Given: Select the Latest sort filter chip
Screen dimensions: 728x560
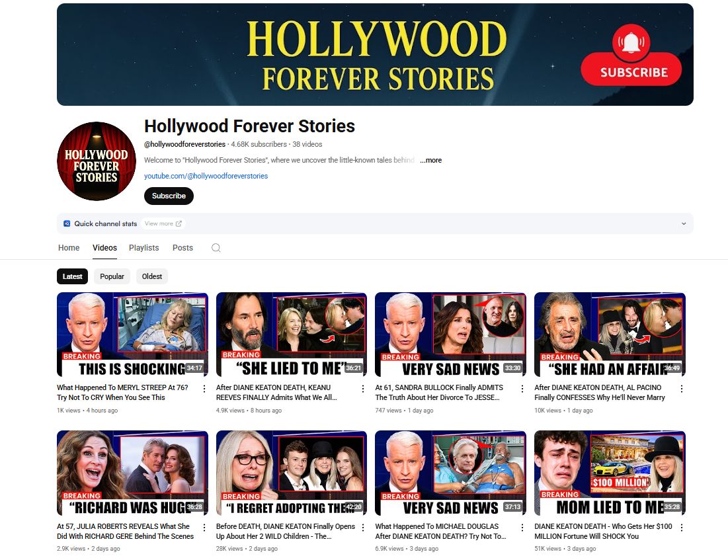Looking at the screenshot, I should (72, 276).
